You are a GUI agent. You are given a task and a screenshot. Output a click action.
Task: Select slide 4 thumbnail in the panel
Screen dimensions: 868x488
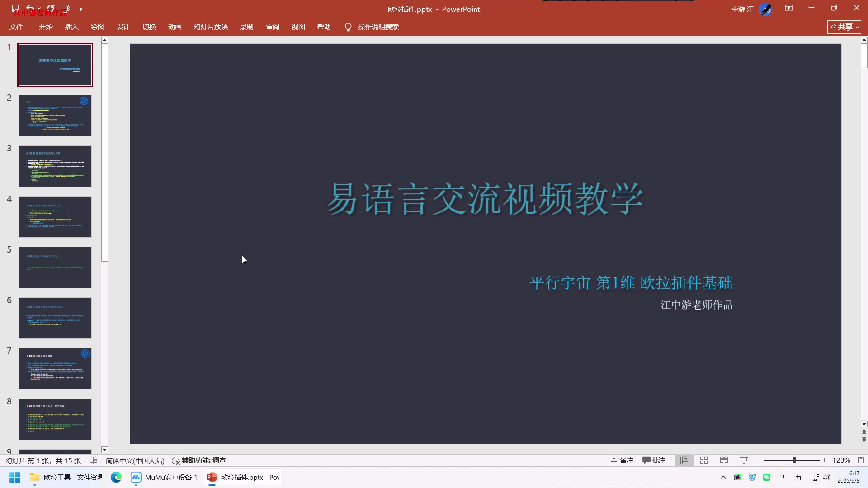(x=55, y=216)
